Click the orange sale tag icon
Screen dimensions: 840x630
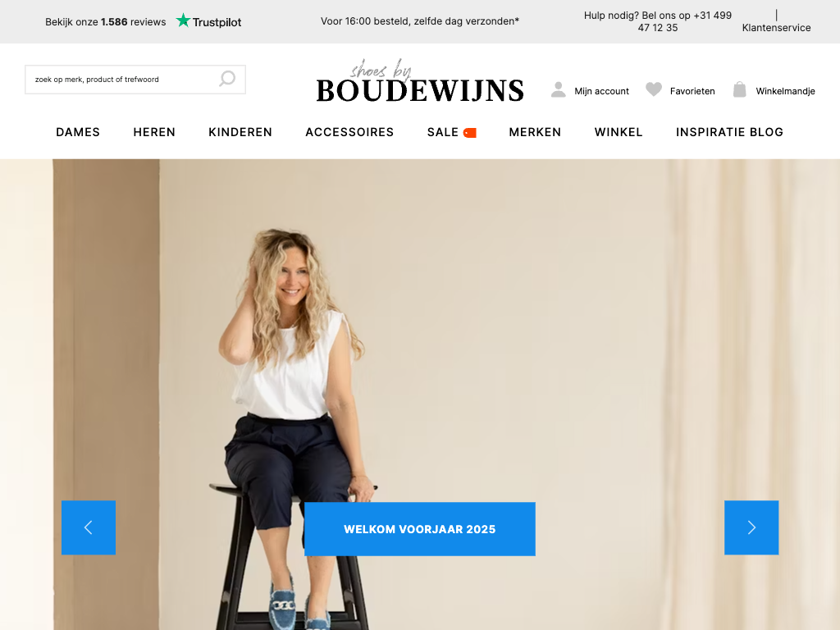tap(470, 133)
